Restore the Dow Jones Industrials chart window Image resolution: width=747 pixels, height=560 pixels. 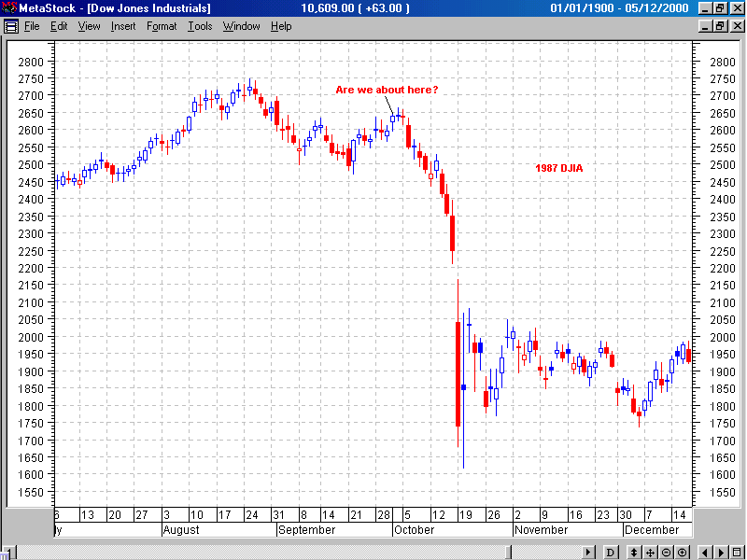click(x=719, y=26)
